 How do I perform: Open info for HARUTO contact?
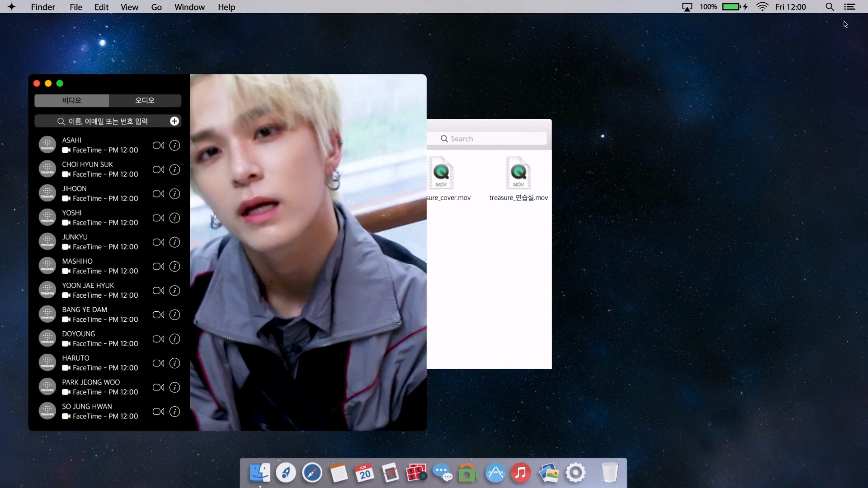175,363
